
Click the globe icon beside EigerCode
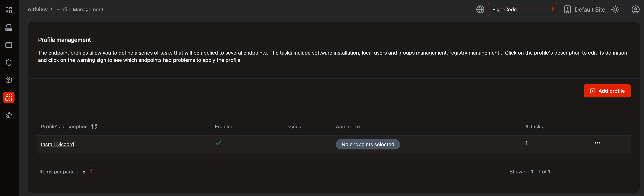click(x=480, y=9)
